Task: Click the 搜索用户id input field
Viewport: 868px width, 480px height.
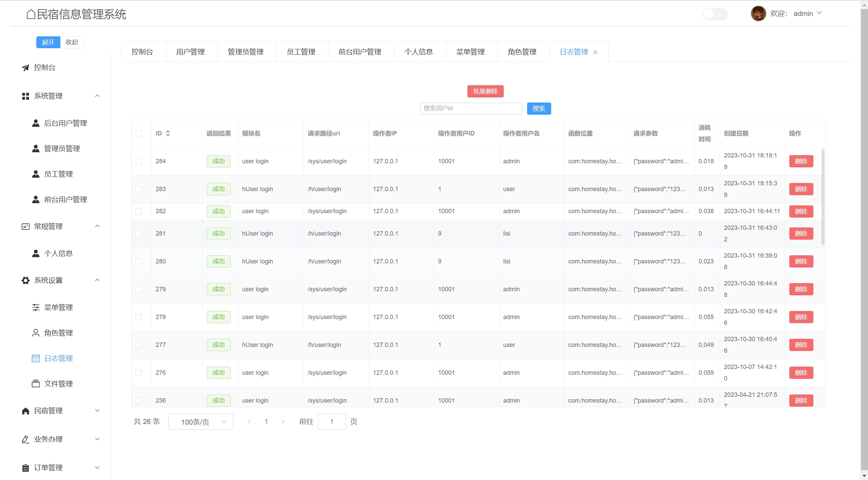Action: click(x=470, y=108)
